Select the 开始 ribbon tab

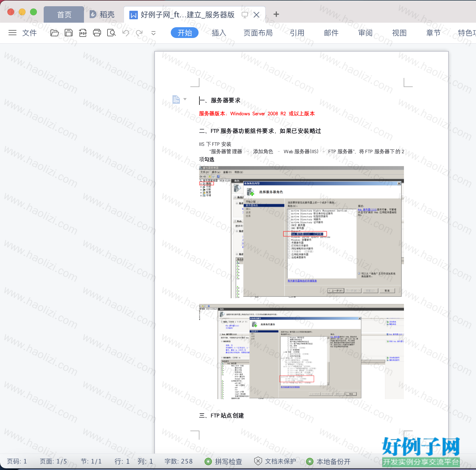tap(185, 33)
